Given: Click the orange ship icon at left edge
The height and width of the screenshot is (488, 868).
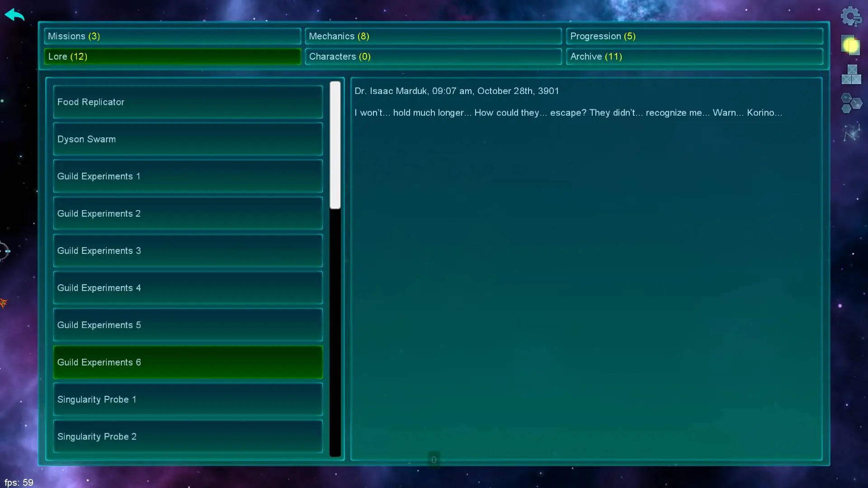Looking at the screenshot, I should point(4,303).
